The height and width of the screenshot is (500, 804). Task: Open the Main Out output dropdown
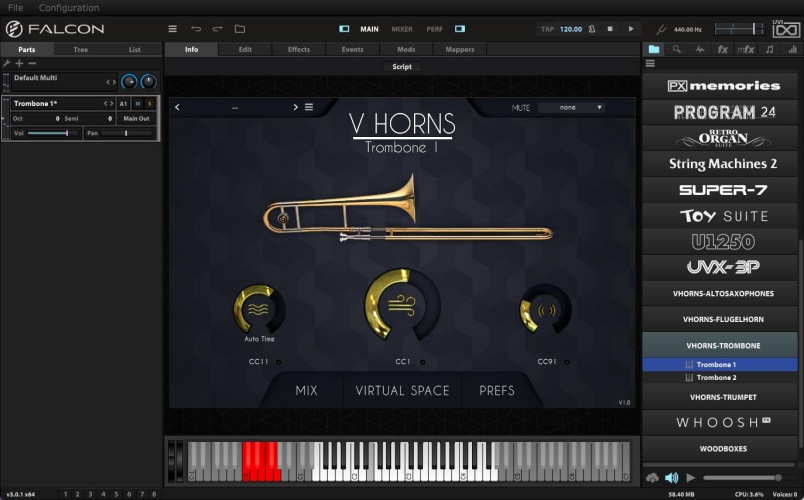click(136, 118)
